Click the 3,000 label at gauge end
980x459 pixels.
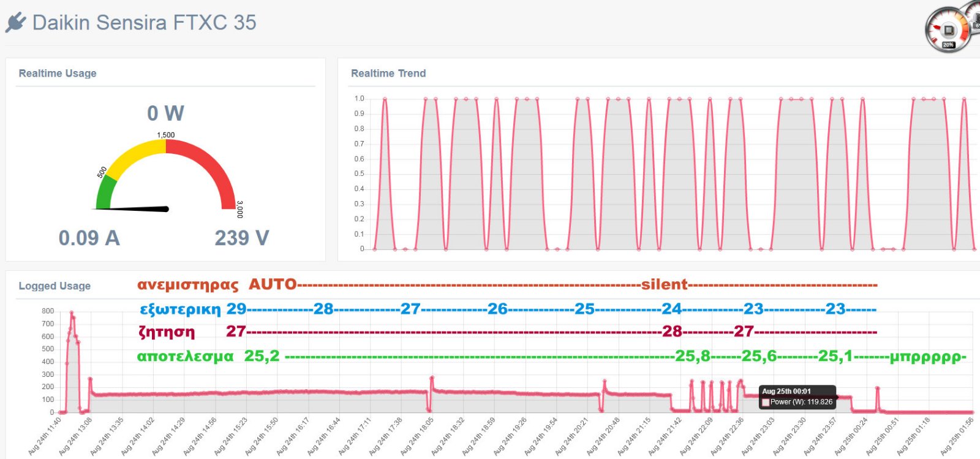tap(239, 209)
